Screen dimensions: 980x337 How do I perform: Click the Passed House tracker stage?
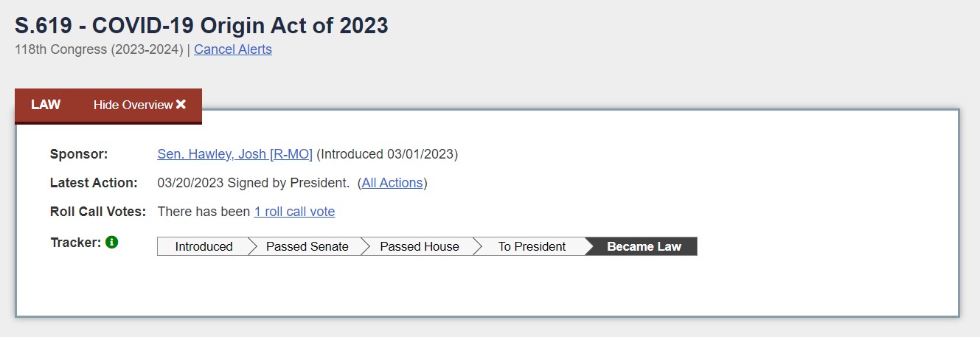(x=419, y=246)
